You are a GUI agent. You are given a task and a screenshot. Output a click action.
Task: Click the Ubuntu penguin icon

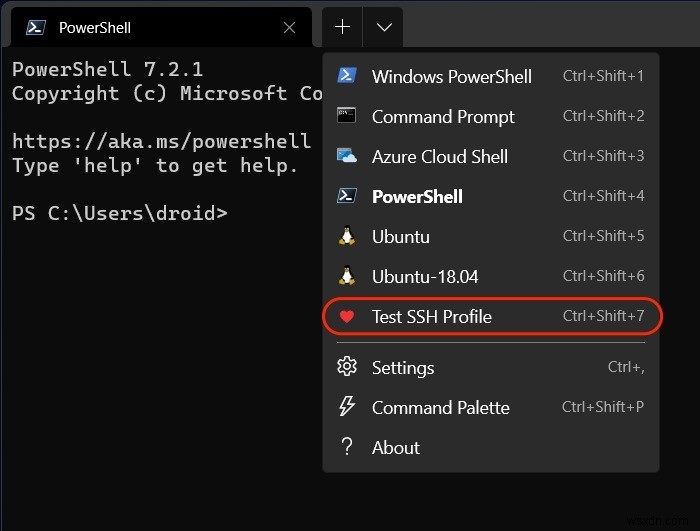tap(347, 237)
